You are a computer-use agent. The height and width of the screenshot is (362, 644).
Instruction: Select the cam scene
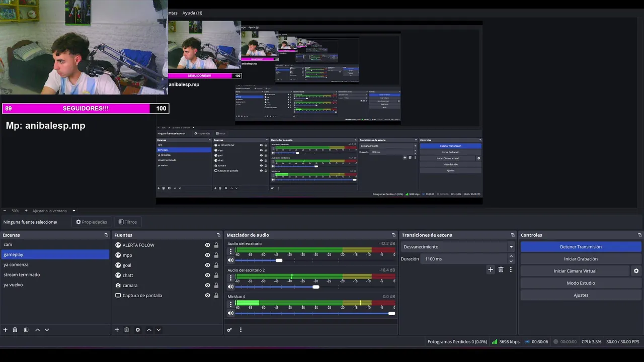click(x=55, y=244)
